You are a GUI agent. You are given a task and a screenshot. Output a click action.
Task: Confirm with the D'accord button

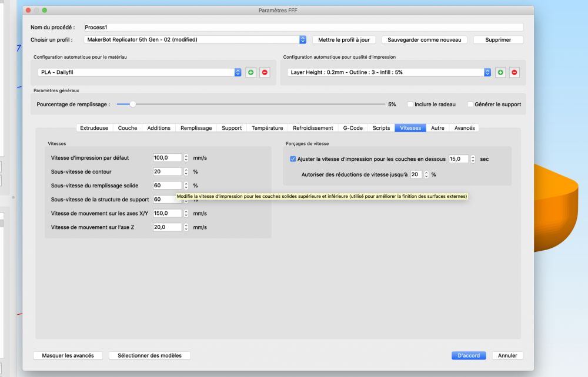[x=469, y=356]
